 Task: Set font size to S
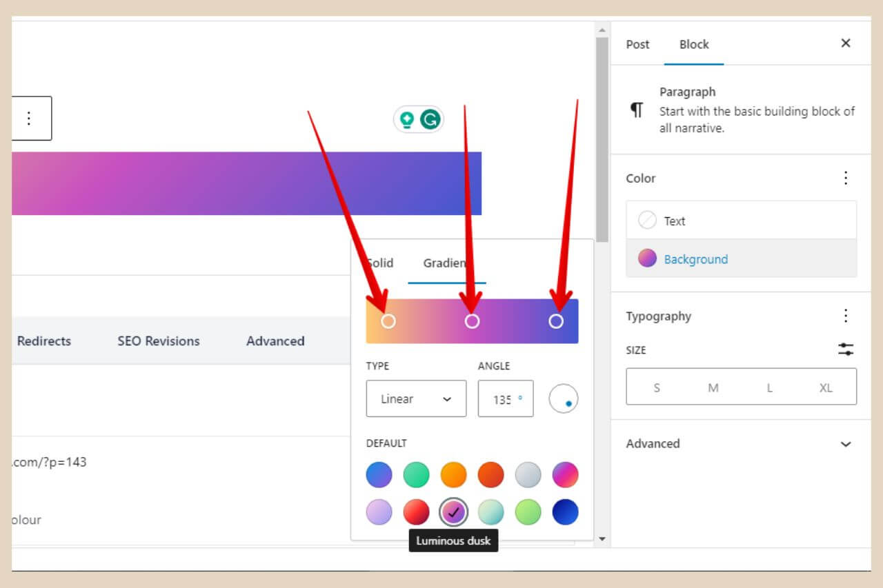click(656, 387)
